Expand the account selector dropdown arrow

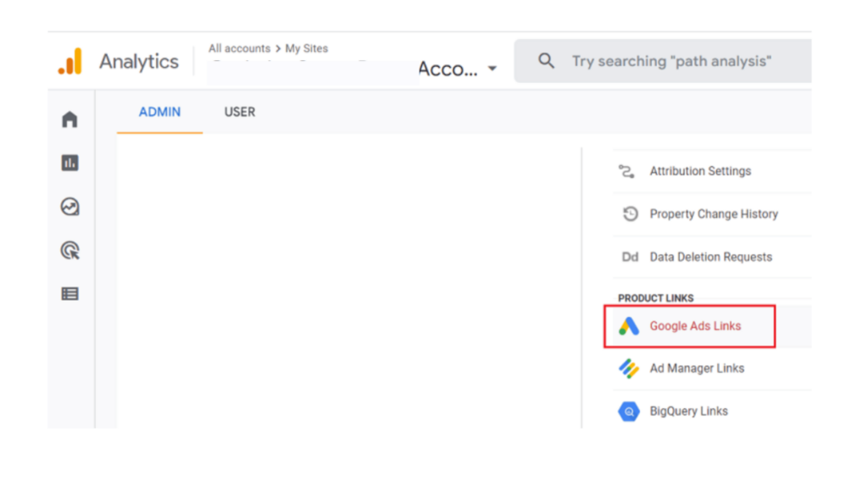pos(492,69)
